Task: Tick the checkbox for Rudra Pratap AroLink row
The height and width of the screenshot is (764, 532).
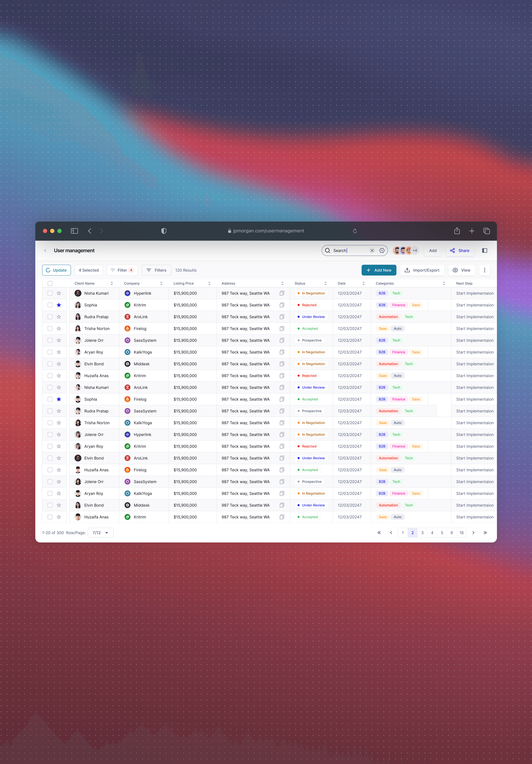Action: (50, 317)
